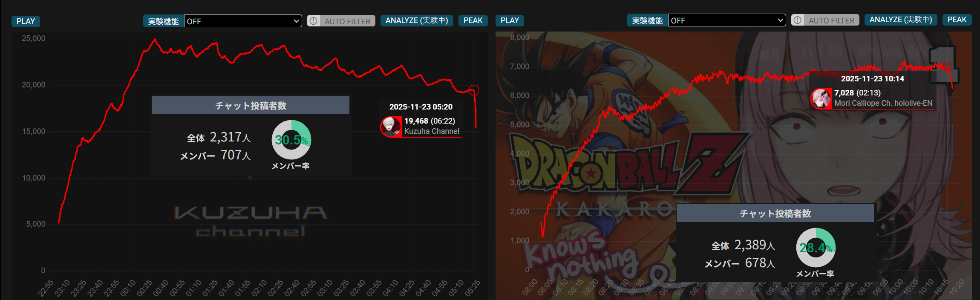Click the 28.4% member rate donut chart
980x300 pixels.
point(816,248)
